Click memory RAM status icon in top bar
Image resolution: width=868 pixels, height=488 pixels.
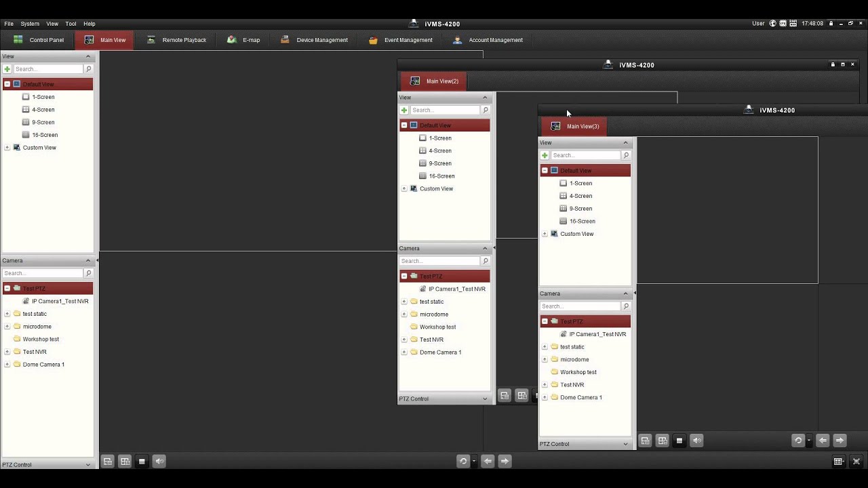tap(793, 24)
